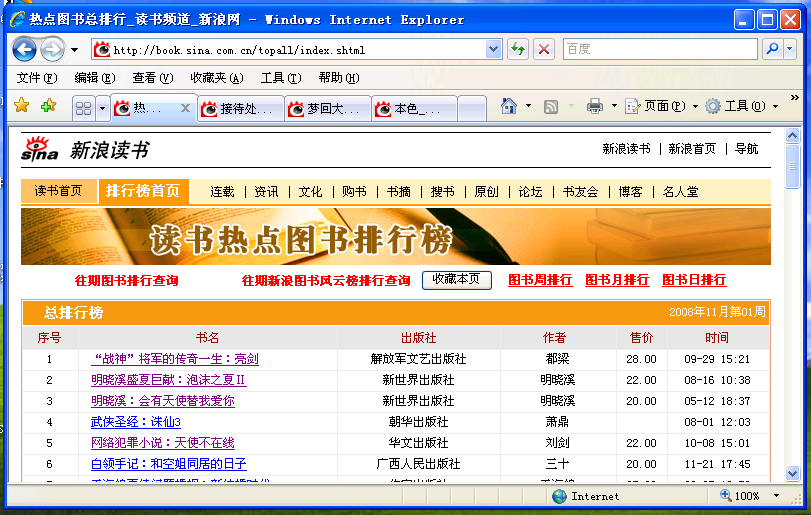This screenshot has height=515, width=811.
Task: Expand the address bar history dropdown
Action: point(493,50)
